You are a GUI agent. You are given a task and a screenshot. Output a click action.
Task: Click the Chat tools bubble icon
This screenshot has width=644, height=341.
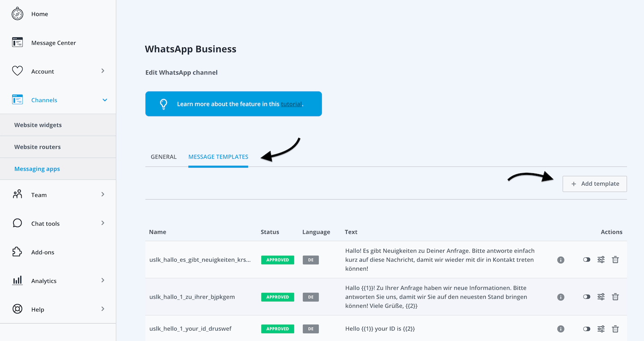click(17, 223)
